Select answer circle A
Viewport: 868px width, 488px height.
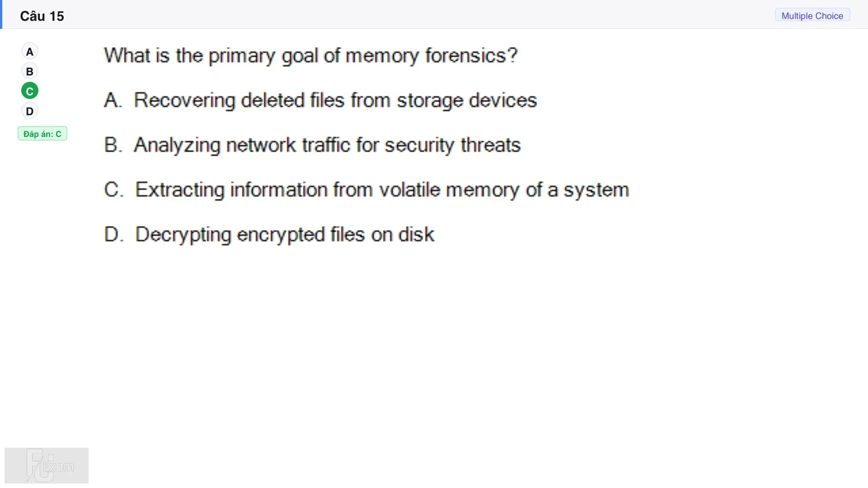[30, 52]
